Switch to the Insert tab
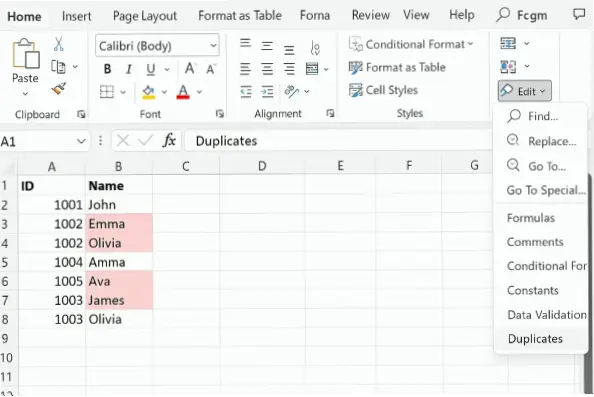 (77, 16)
